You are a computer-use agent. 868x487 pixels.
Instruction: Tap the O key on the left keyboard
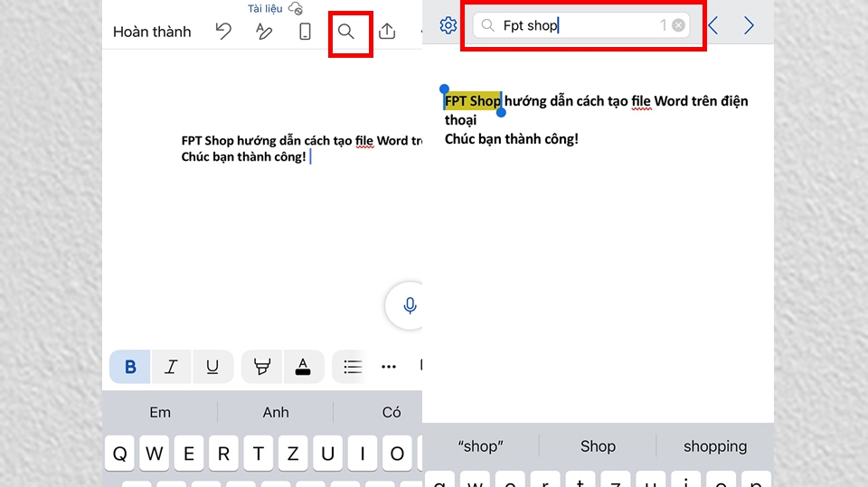click(x=397, y=454)
